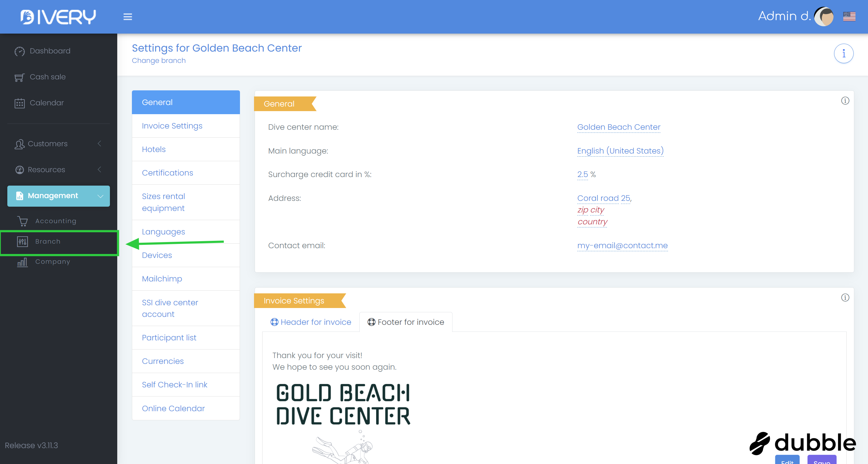Click the Change branch link
868x464 pixels.
coord(158,61)
